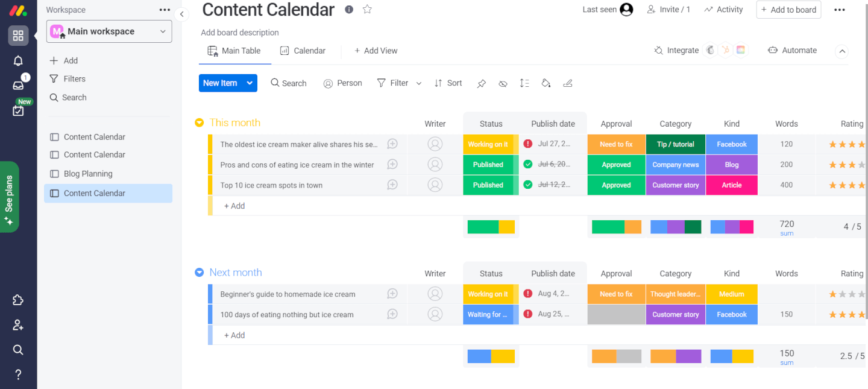Open My Work checklist icon

18,111
